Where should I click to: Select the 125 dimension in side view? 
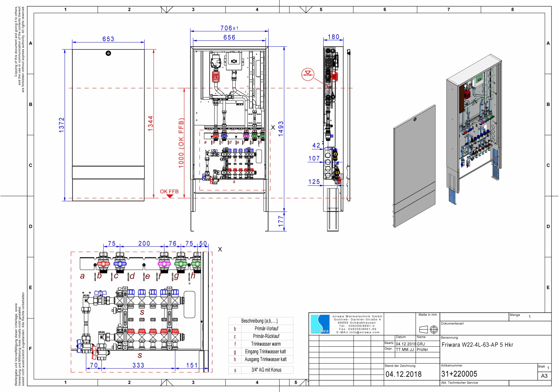(314, 182)
